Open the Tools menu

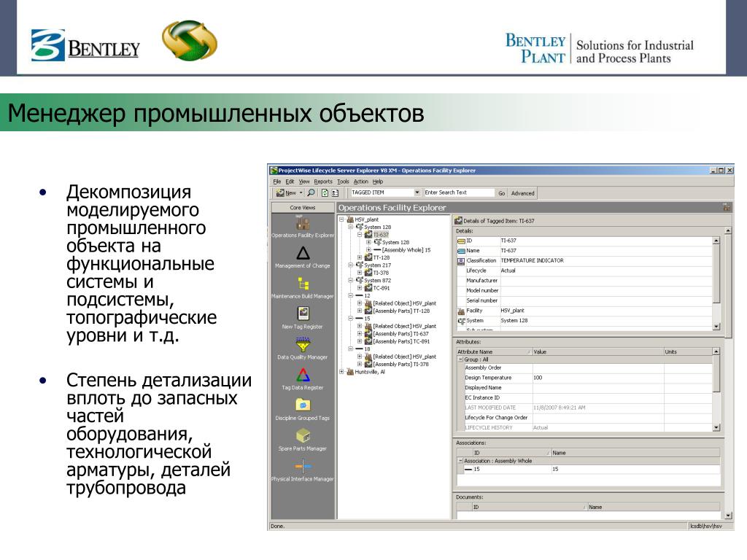coord(343,182)
